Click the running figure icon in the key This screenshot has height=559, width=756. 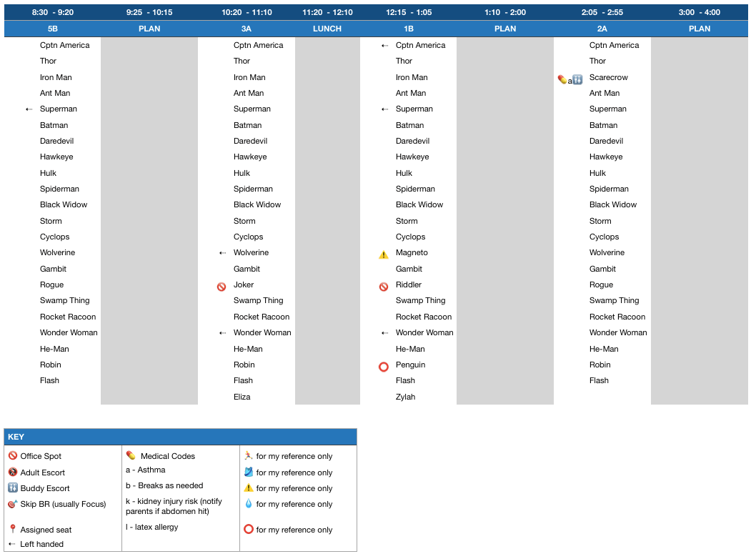(x=248, y=455)
